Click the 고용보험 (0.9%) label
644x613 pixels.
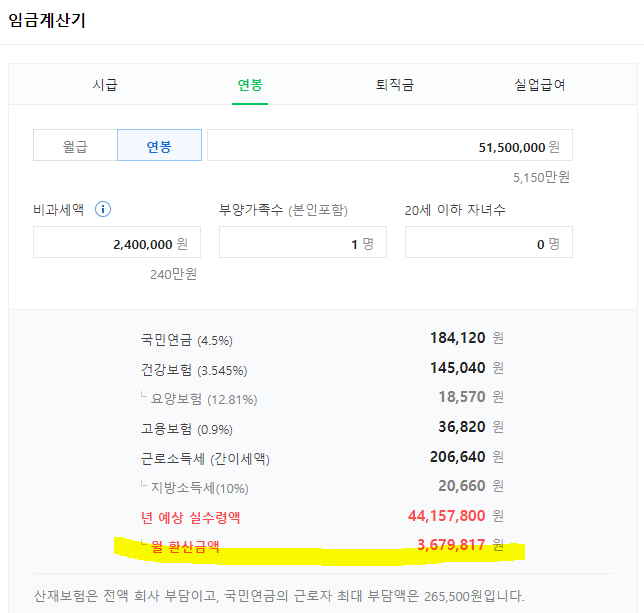[186, 429]
